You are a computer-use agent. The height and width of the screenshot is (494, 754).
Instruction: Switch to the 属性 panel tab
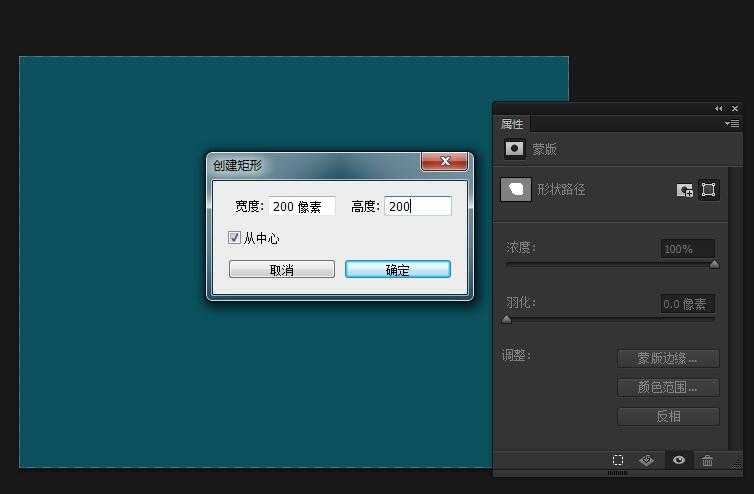(x=512, y=124)
